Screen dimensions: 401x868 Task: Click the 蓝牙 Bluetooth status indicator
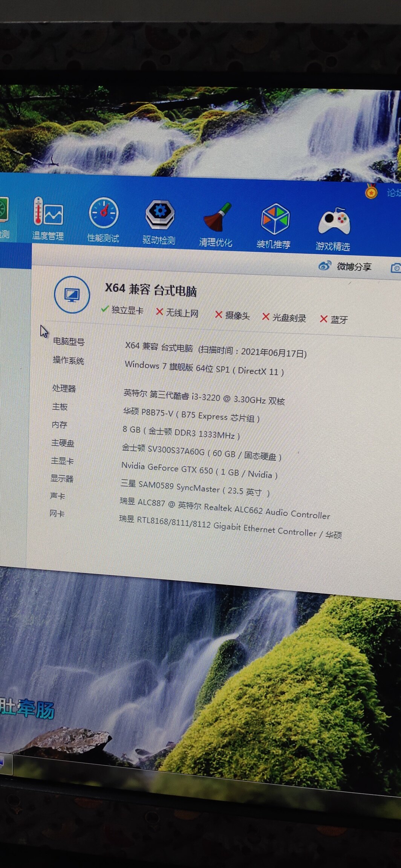(x=334, y=319)
